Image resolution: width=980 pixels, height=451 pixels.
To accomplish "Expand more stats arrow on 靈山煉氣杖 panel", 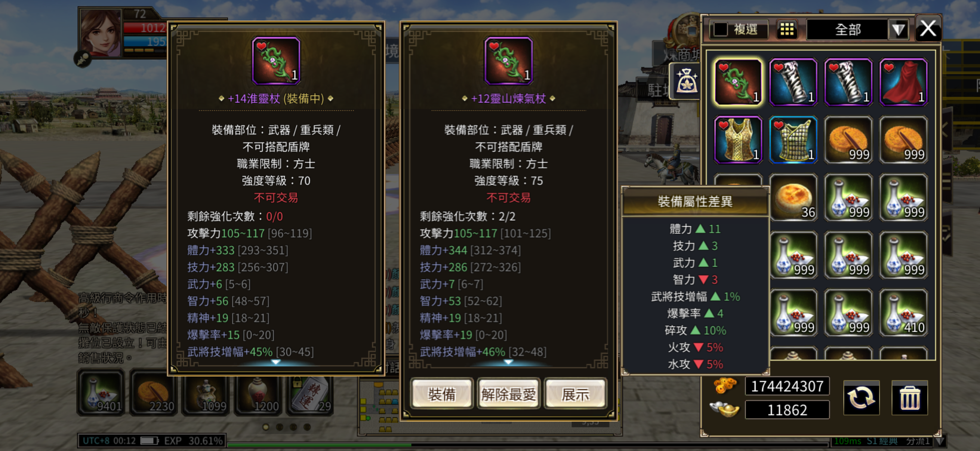I will (x=508, y=362).
